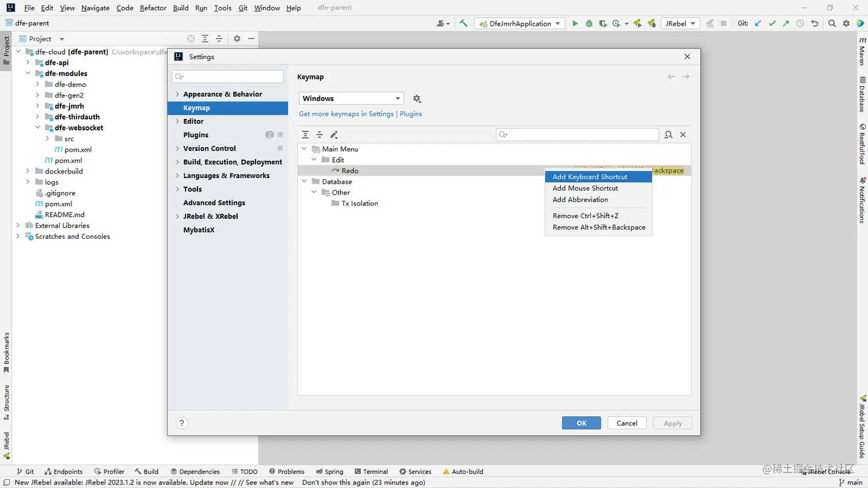Click the Git Update Project blue arrow
Screen dimensions: 868x488
click(758, 24)
